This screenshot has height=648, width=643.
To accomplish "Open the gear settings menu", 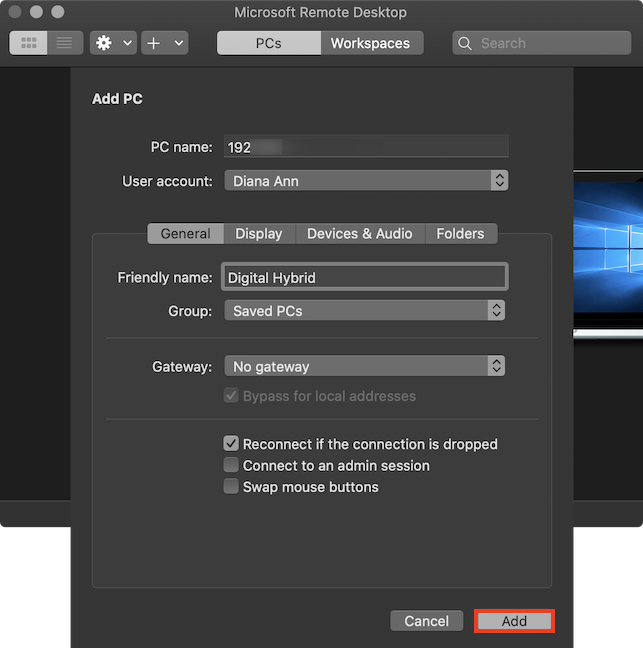I will point(104,43).
